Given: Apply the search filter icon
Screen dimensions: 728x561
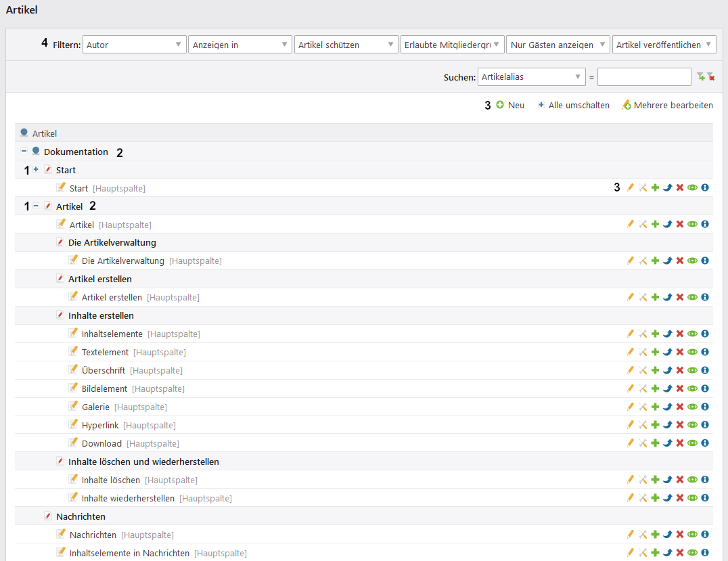Looking at the screenshot, I should pyautogui.click(x=700, y=77).
